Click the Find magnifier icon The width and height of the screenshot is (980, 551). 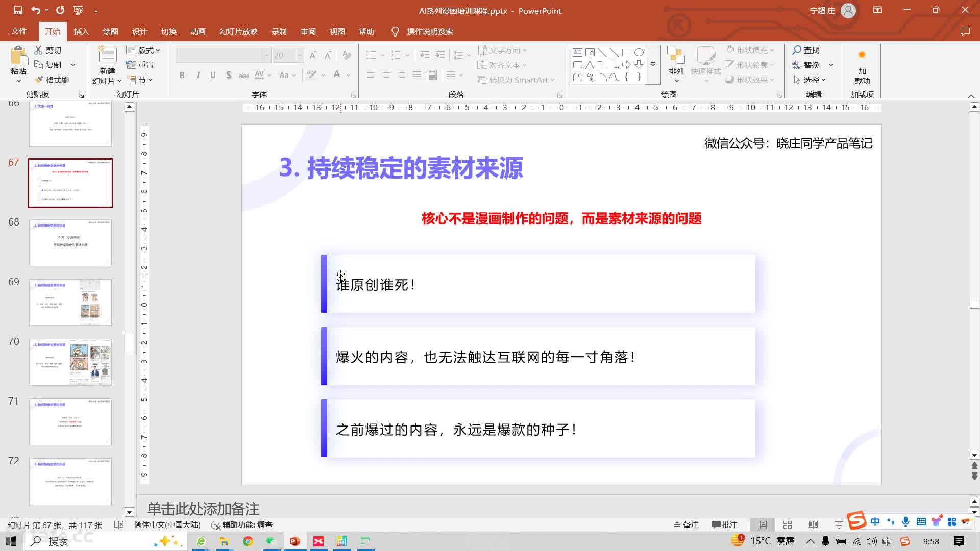797,50
